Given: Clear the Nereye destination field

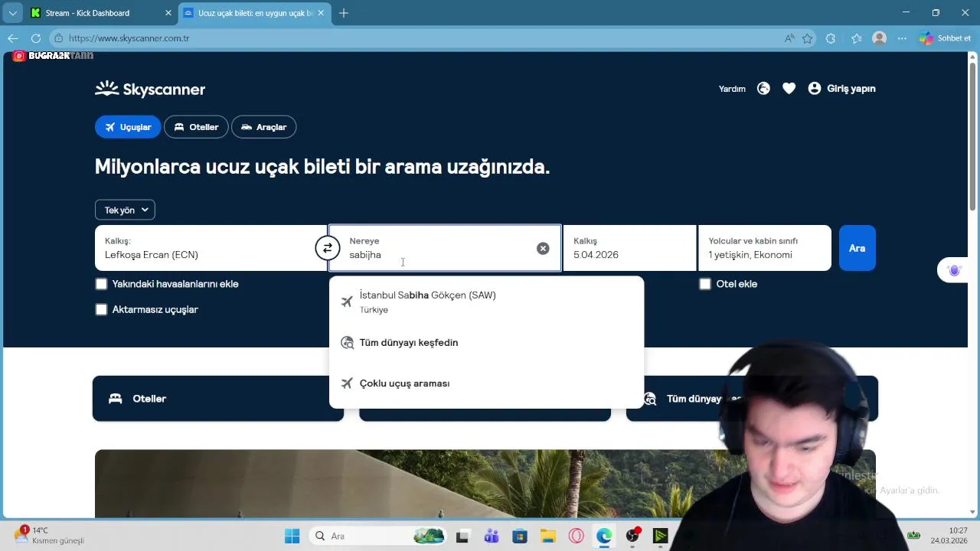Looking at the screenshot, I should [x=543, y=248].
